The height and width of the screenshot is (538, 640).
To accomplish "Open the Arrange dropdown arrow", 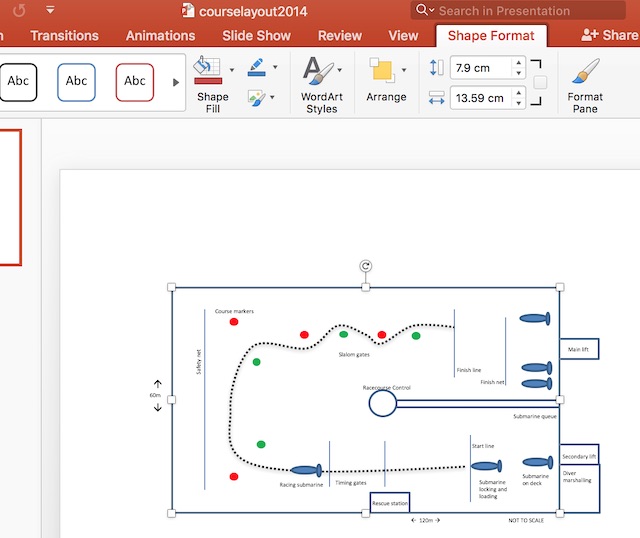I will pyautogui.click(x=404, y=70).
